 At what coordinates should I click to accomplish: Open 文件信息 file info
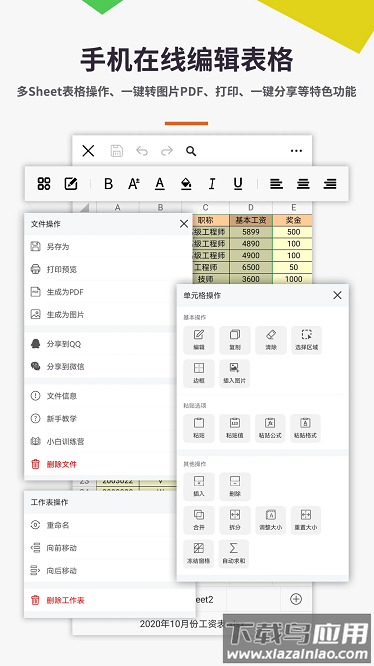point(100,396)
